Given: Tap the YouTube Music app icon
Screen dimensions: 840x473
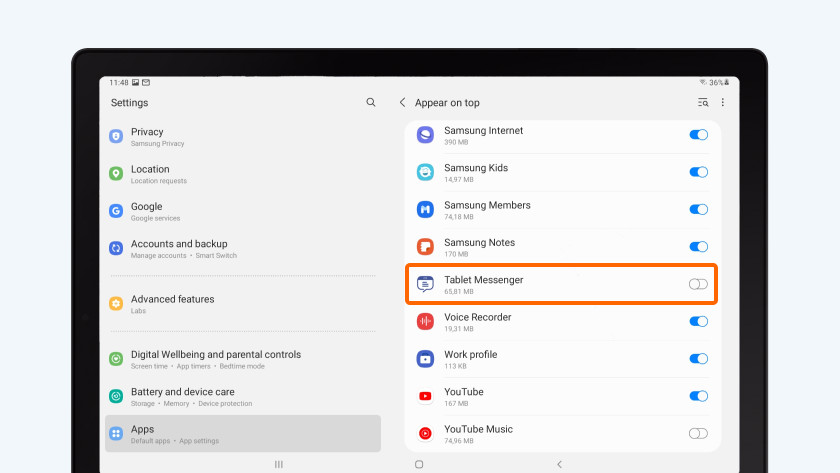Looking at the screenshot, I should (x=425, y=433).
